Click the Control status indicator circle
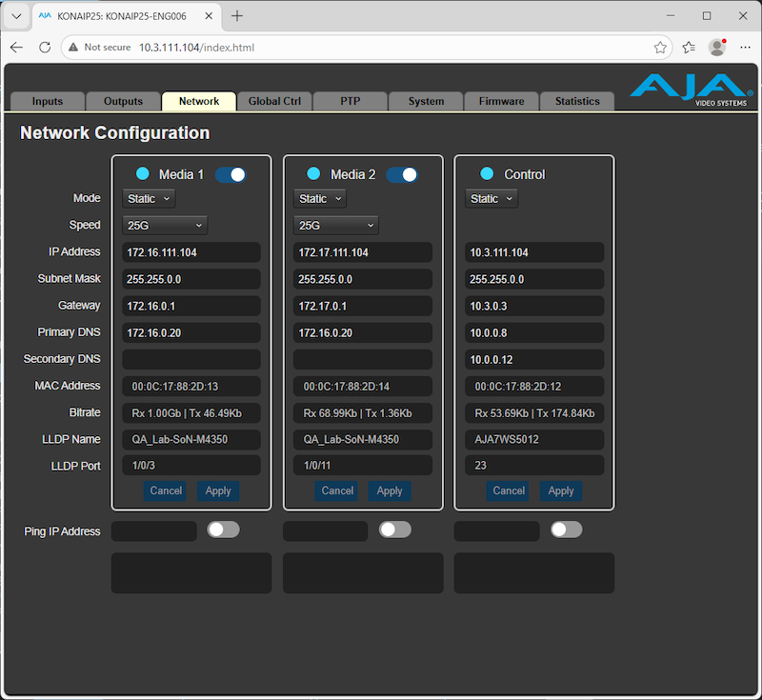Screen dimensions: 762x700 pyautogui.click(x=486, y=174)
